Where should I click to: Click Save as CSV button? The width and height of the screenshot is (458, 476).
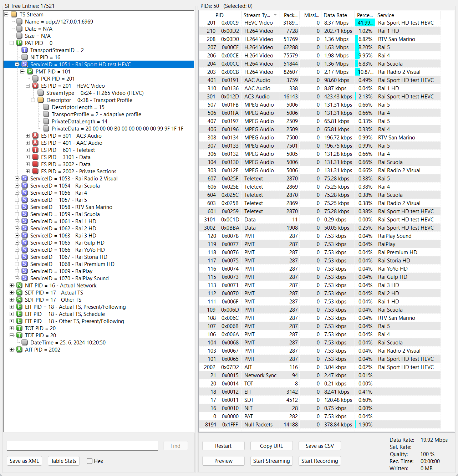[x=320, y=446]
